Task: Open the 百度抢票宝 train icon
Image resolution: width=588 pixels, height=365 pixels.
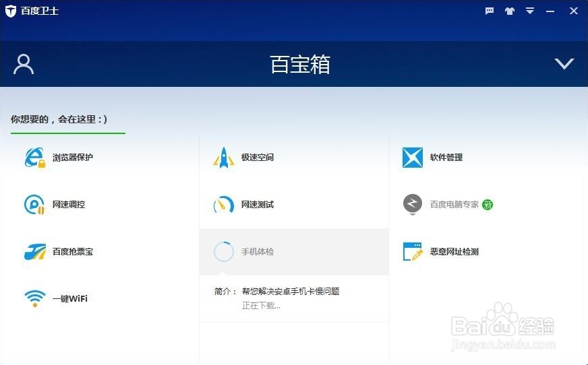Action: point(35,252)
